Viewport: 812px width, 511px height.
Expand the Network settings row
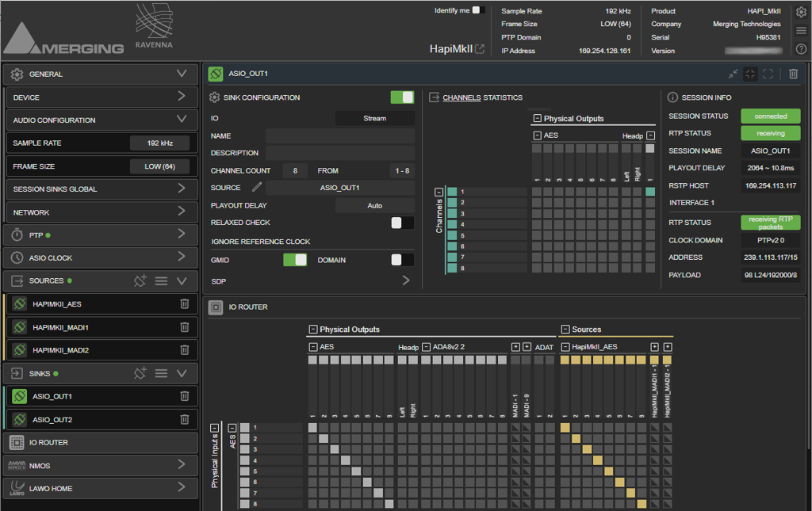pyautogui.click(x=102, y=212)
